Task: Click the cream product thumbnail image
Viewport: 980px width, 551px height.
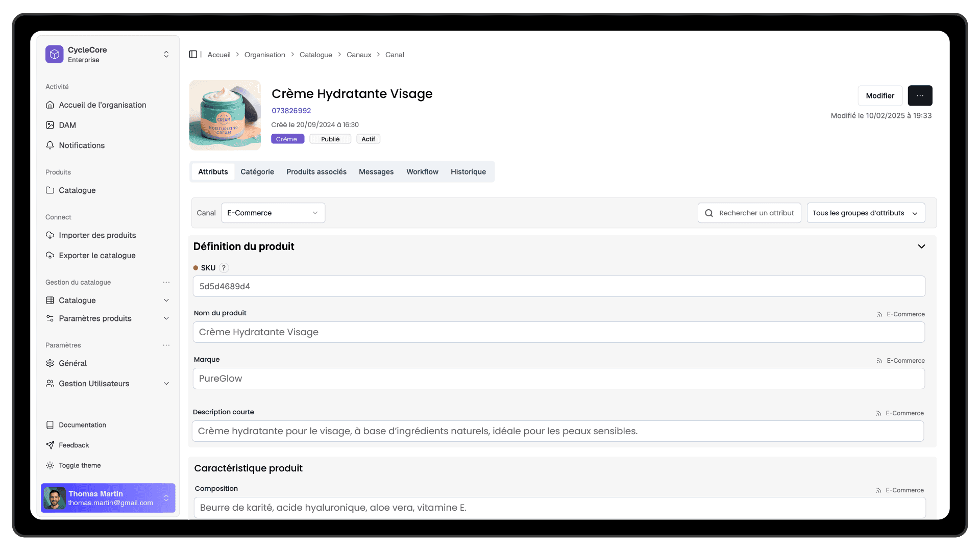Action: [225, 115]
